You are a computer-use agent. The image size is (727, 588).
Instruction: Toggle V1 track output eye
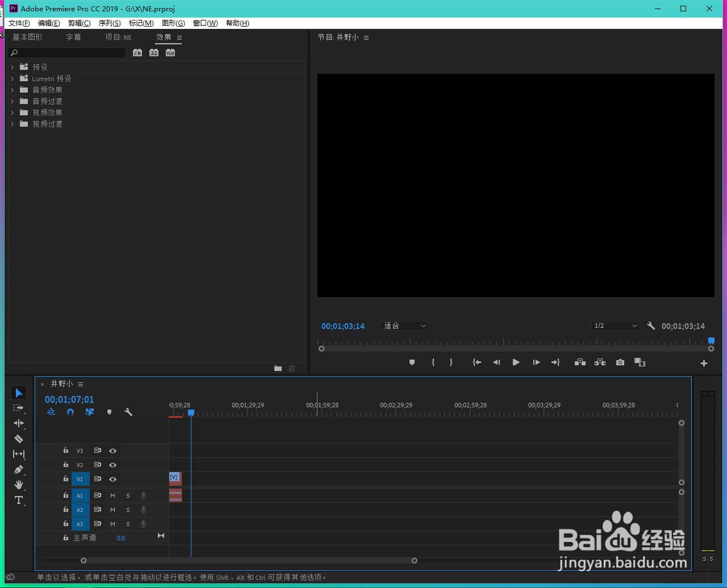[112, 479]
